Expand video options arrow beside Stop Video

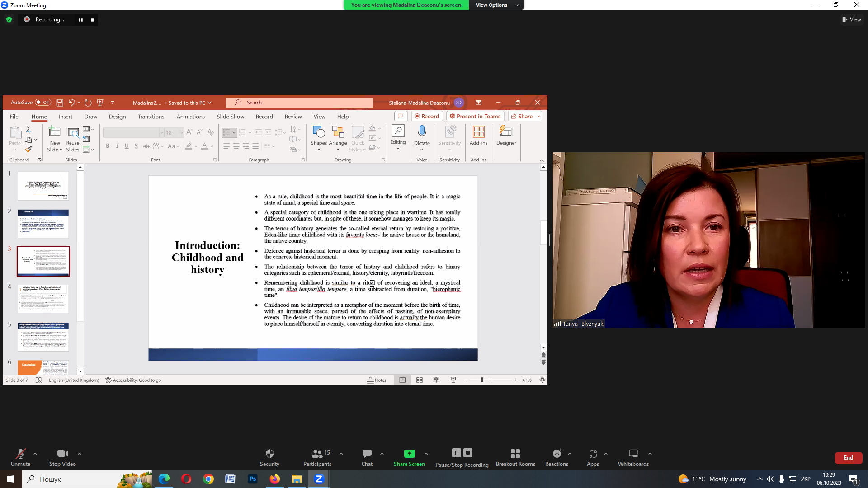80,454
